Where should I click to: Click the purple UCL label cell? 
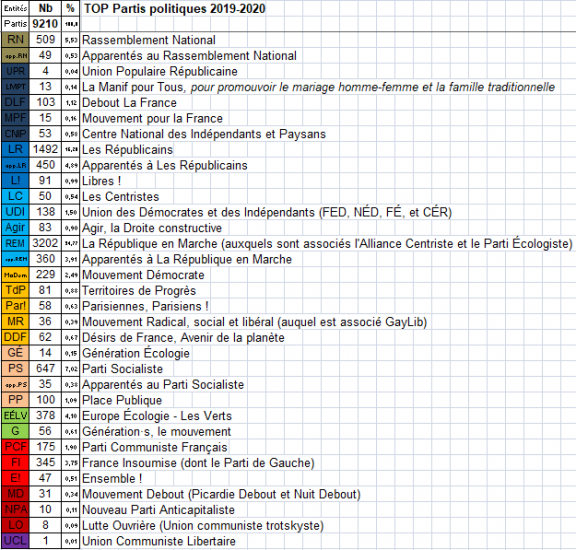pyautogui.click(x=15, y=541)
